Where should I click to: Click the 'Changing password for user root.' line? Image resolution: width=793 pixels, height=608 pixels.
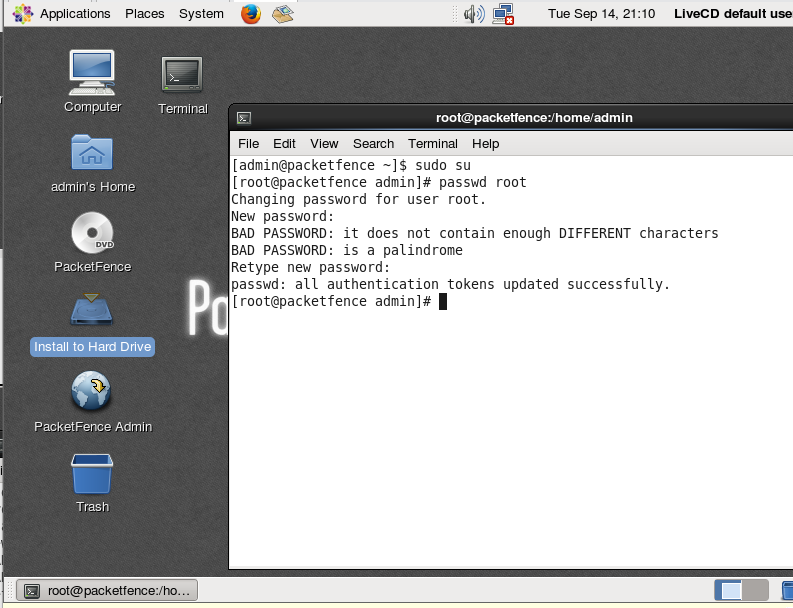(x=358, y=199)
